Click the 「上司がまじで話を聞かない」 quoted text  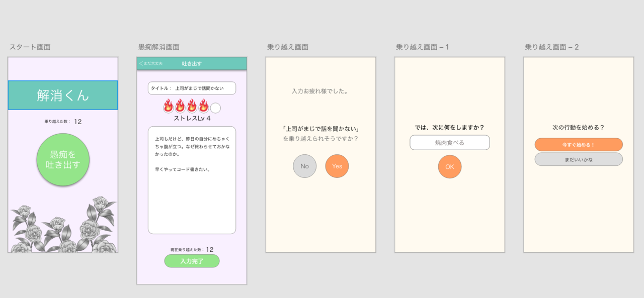[x=320, y=129]
